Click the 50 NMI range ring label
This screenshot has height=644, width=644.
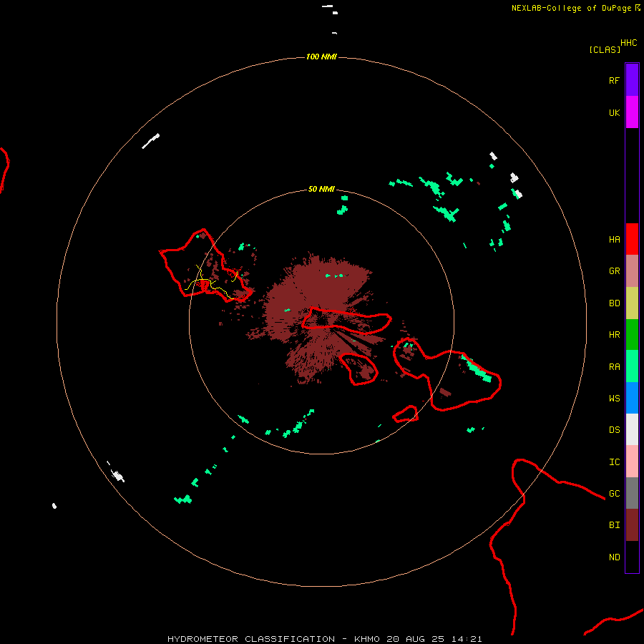pos(321,189)
